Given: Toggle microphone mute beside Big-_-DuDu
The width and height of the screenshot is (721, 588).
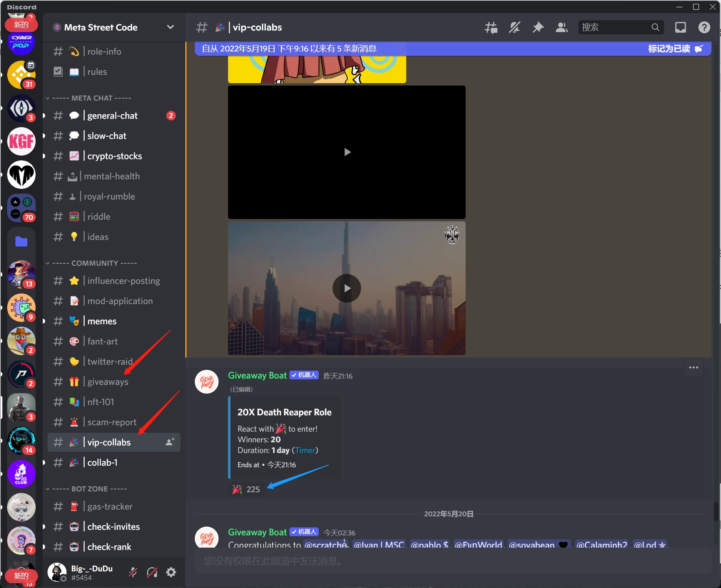Looking at the screenshot, I should [x=133, y=572].
